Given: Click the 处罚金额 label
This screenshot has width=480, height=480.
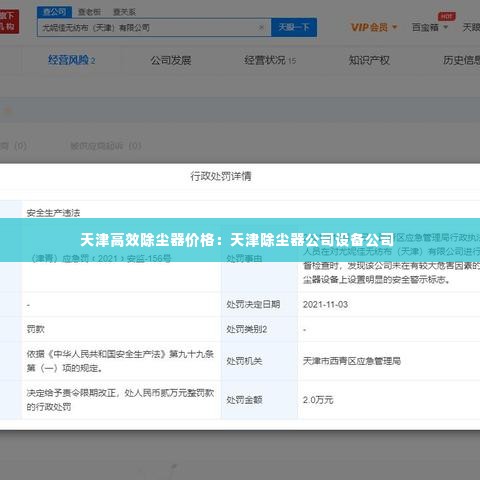Looking at the screenshot, I should [244, 400].
